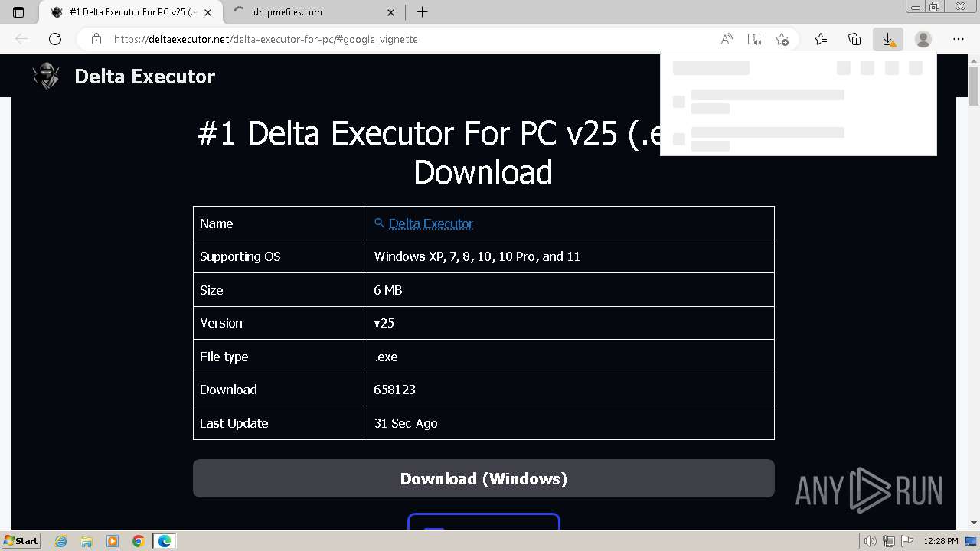Click the 'Last Update' row label
The height and width of the screenshot is (551, 980).
click(234, 423)
